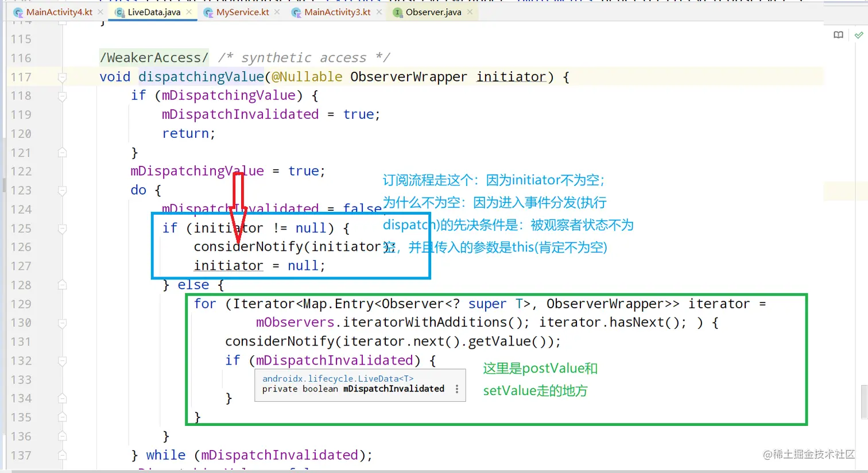Click the synthetic access comment
Image resolution: width=868 pixels, height=473 pixels.
pyautogui.click(x=304, y=58)
